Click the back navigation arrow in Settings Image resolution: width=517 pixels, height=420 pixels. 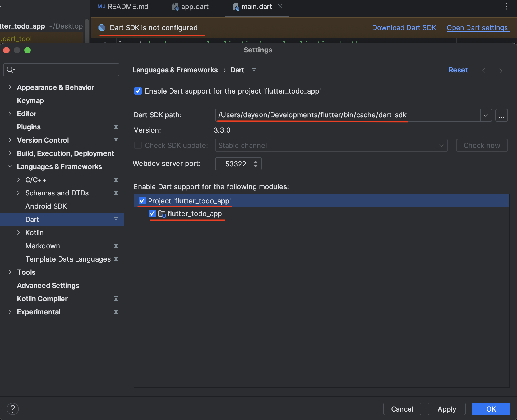click(485, 71)
